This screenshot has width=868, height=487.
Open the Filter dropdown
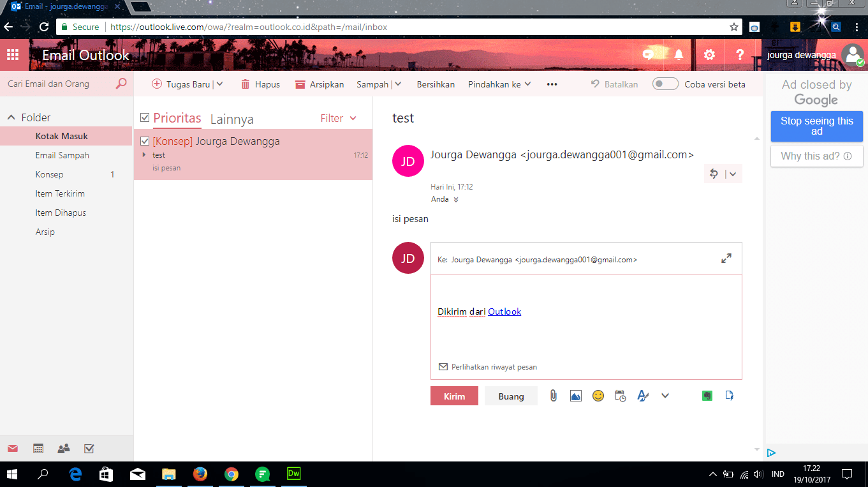coord(338,118)
